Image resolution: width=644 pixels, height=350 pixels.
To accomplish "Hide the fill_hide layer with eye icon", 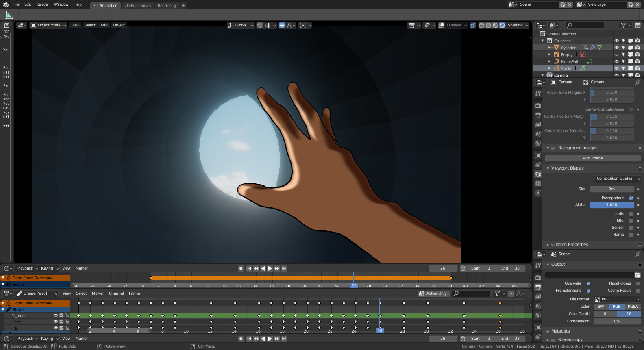I will [56, 315].
